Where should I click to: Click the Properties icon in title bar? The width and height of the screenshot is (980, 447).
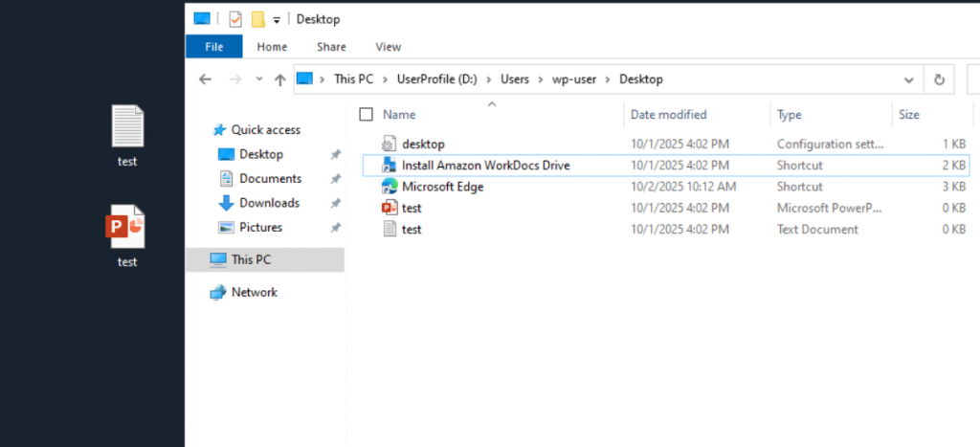(235, 19)
